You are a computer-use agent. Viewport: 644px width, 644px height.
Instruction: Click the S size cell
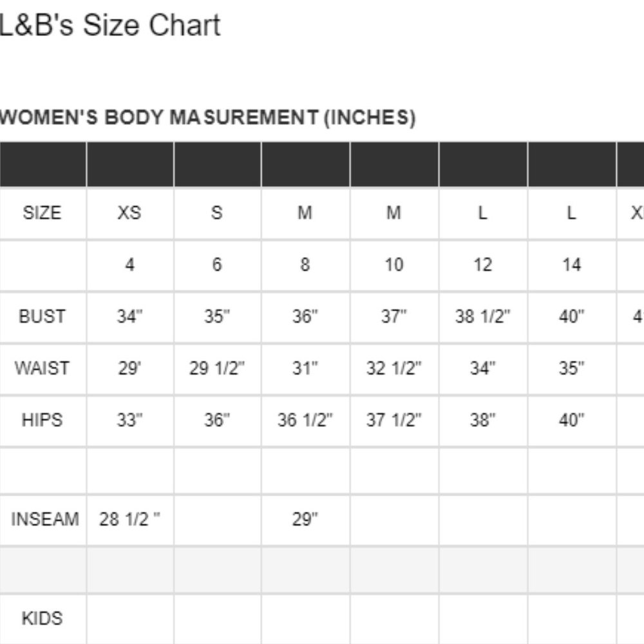click(217, 213)
